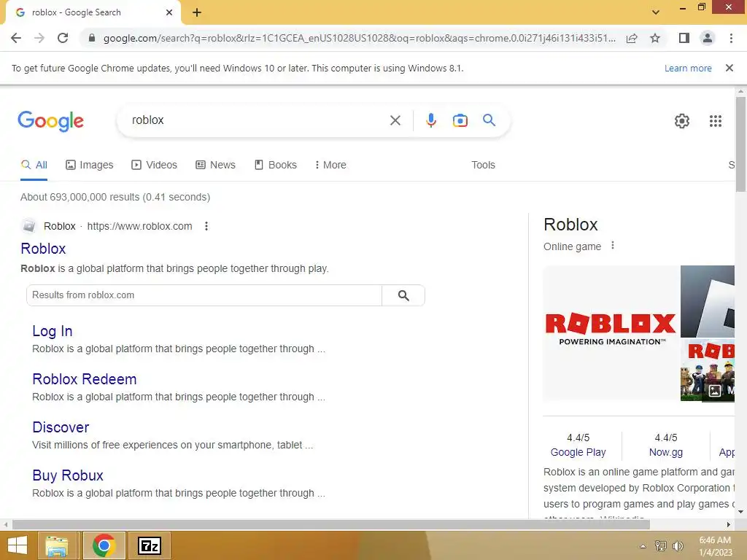Open the Roblox main result title
Image resolution: width=747 pixels, height=560 pixels.
(43, 249)
